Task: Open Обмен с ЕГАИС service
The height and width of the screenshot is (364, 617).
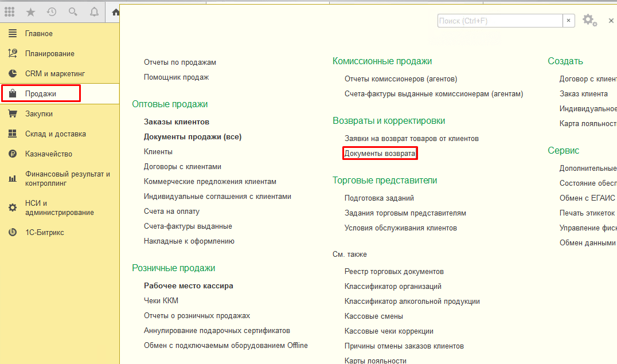Action: tap(587, 198)
